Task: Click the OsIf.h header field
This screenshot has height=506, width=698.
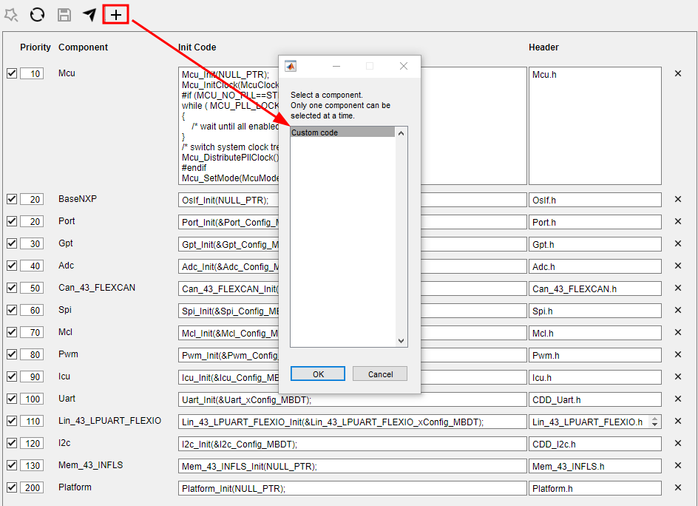Action: 595,200
